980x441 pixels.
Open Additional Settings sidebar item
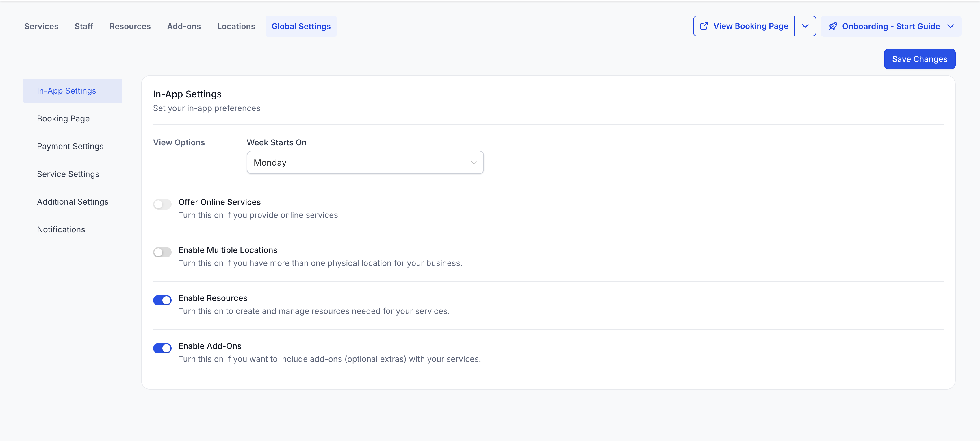[73, 202]
